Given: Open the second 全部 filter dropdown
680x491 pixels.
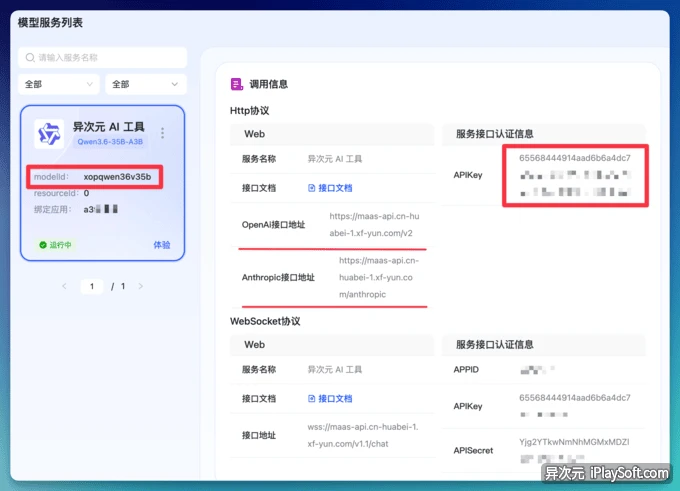Looking at the screenshot, I should 146,84.
